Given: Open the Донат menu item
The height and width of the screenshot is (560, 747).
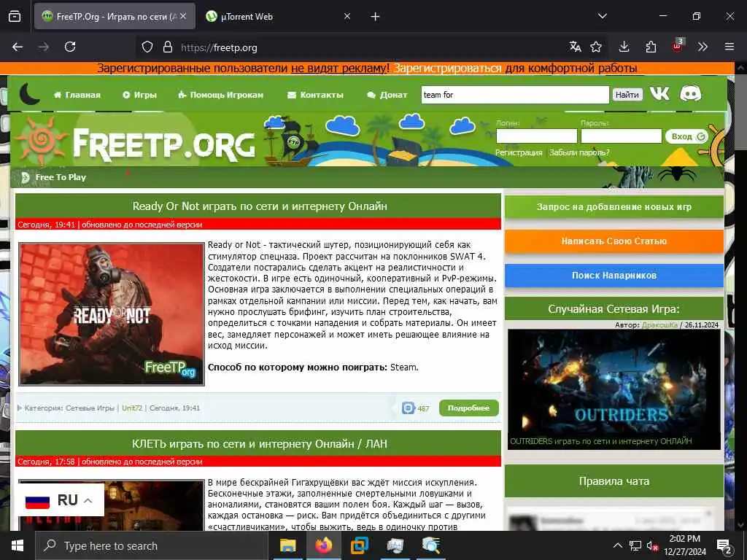Looking at the screenshot, I should (387, 95).
